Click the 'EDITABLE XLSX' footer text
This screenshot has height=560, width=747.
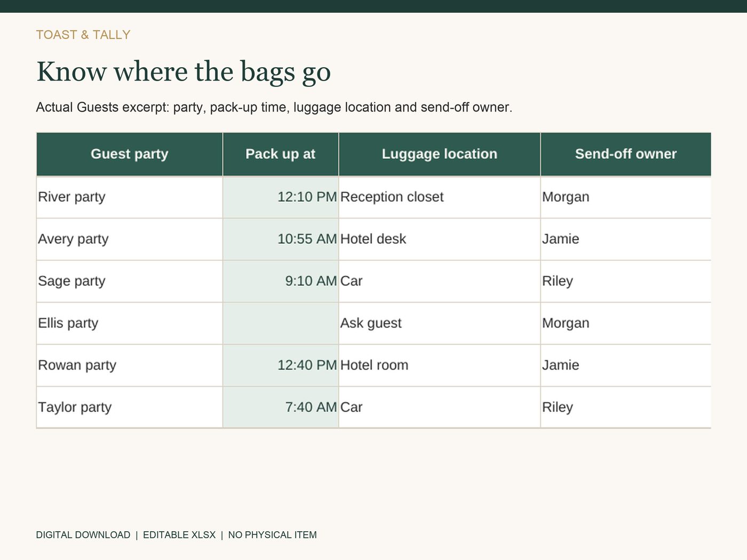pyautogui.click(x=179, y=535)
